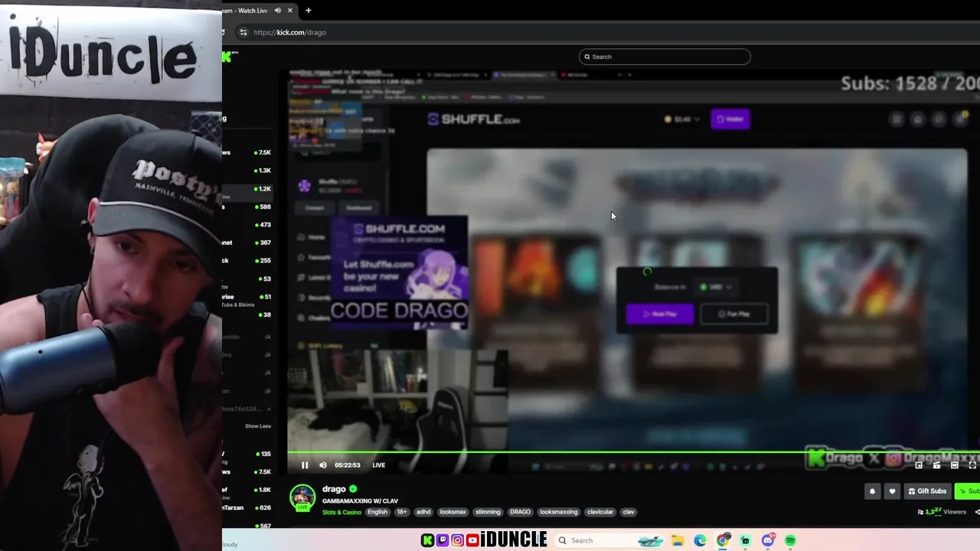Select the looksmaxxing tag
980x551 pixels.
pyautogui.click(x=559, y=512)
